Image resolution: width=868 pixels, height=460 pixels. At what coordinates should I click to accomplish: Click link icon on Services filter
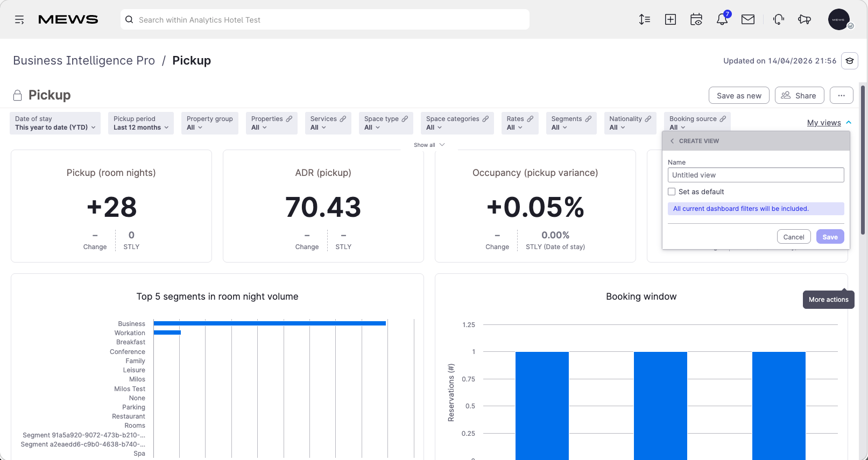point(343,119)
